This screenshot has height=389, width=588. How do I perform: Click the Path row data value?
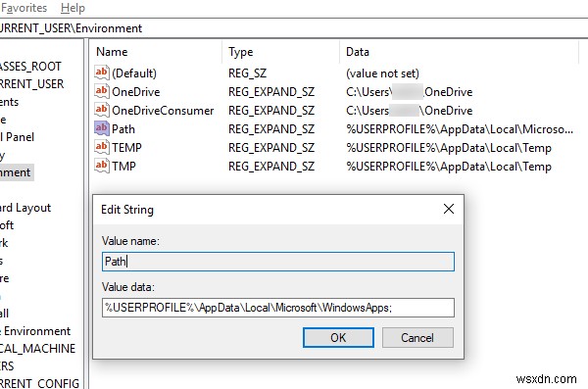(460, 129)
